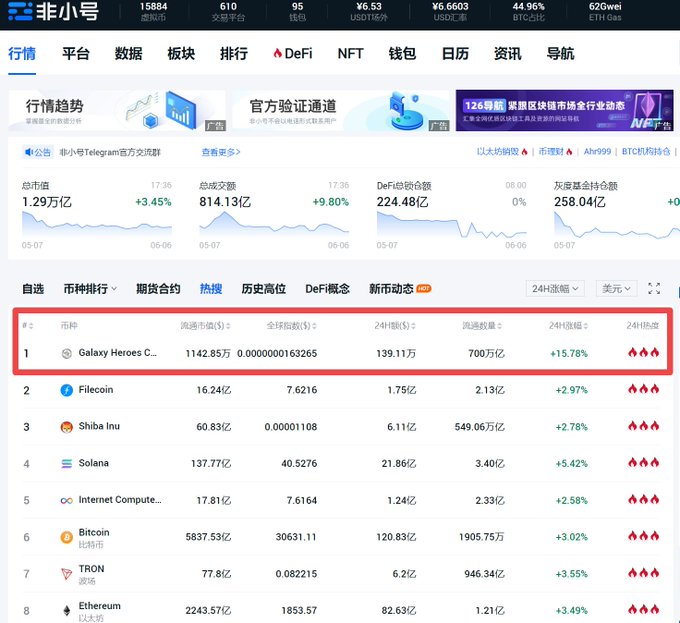
Task: Open the 导航 menu
Action: [560, 54]
